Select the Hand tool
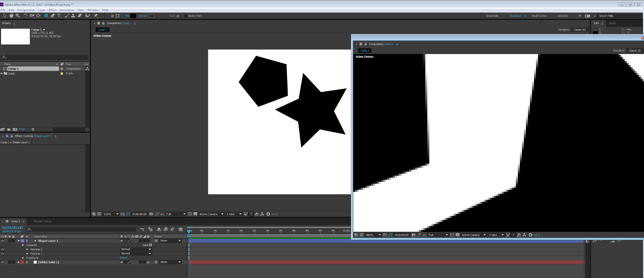 (11, 16)
